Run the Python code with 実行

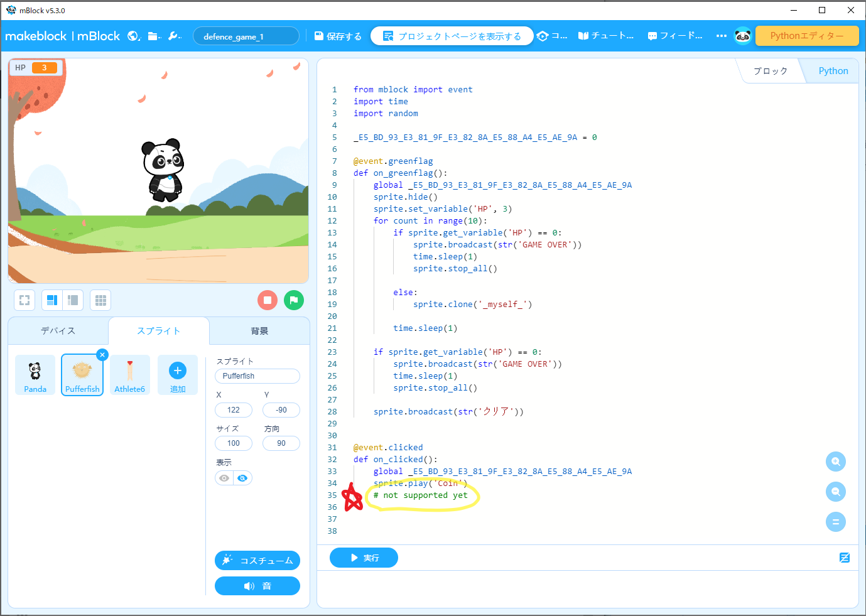(364, 558)
